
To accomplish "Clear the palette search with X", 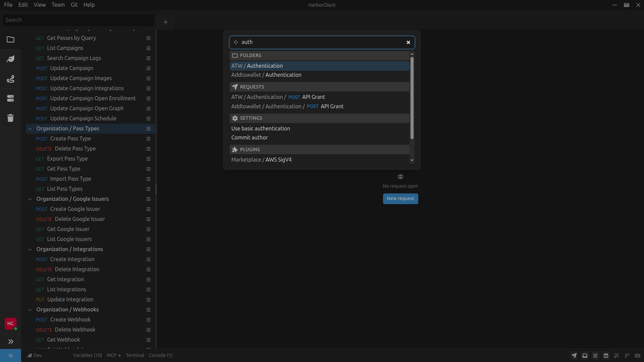I will [x=408, y=42].
